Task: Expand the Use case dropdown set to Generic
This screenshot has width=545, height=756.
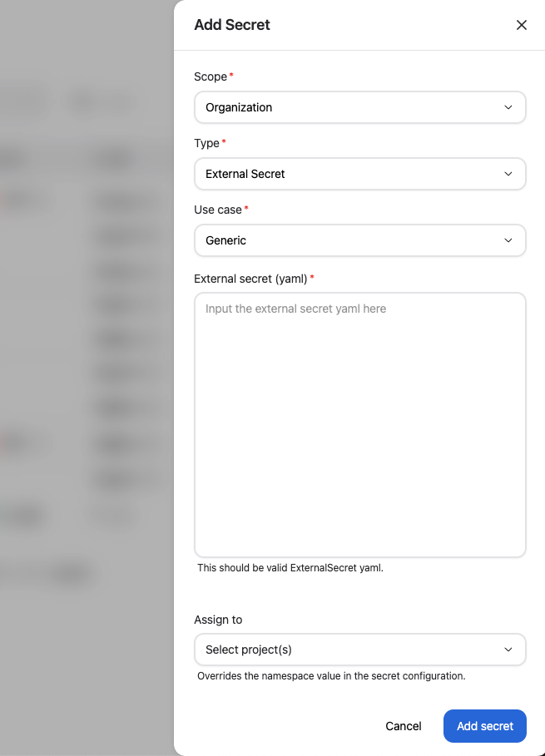Action: tap(359, 240)
